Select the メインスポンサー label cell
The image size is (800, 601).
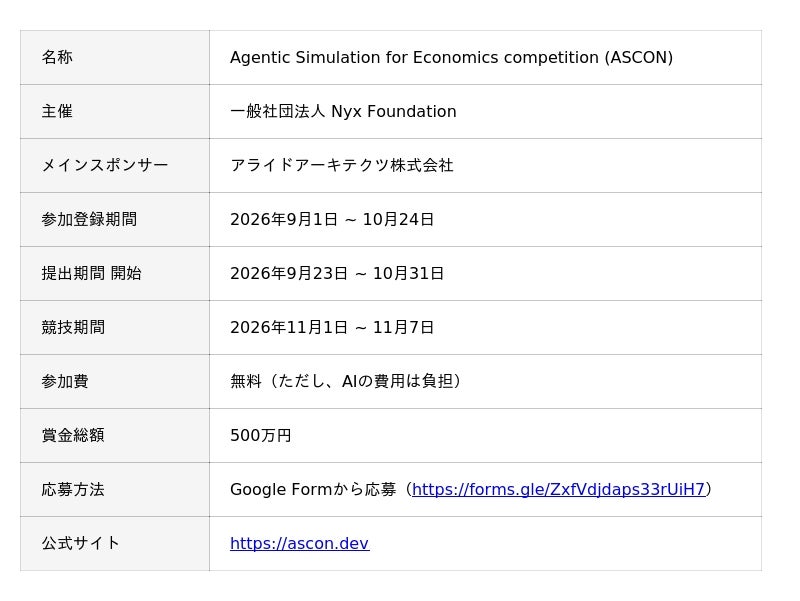pyautogui.click(x=115, y=166)
